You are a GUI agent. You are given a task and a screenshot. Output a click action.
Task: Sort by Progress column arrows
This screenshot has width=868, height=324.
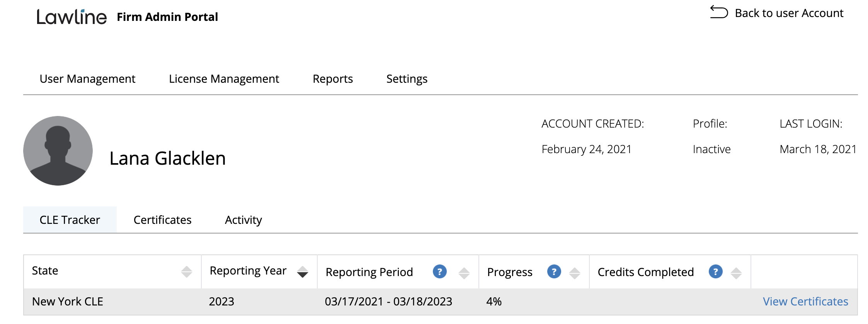pos(575,273)
